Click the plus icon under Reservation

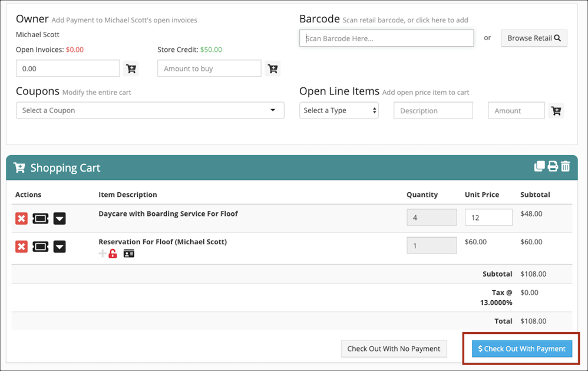pos(102,254)
